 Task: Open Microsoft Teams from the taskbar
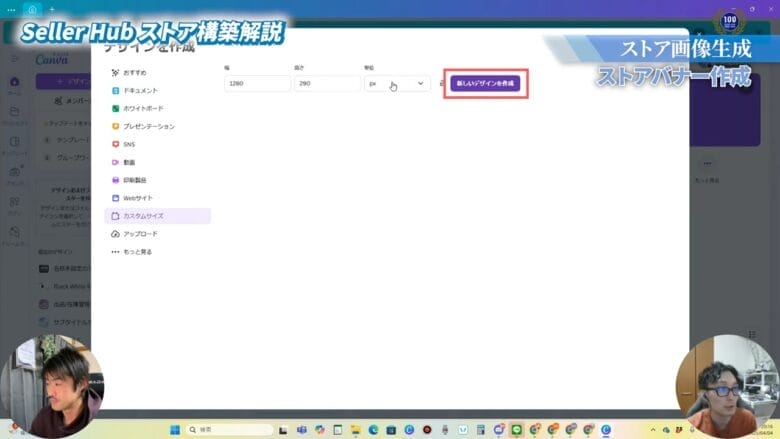tap(301, 430)
